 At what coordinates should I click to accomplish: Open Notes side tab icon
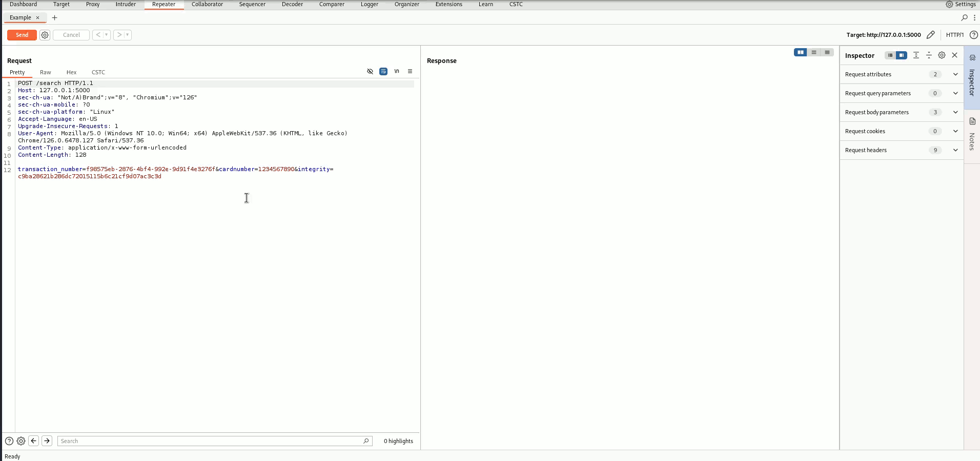point(972,121)
